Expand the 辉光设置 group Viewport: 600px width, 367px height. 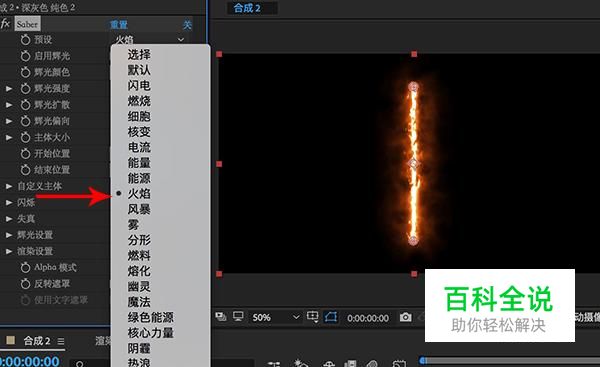pos(9,235)
